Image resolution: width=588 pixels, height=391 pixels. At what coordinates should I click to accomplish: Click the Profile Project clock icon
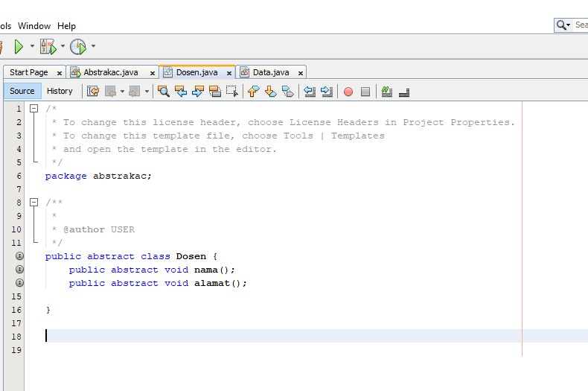78,47
